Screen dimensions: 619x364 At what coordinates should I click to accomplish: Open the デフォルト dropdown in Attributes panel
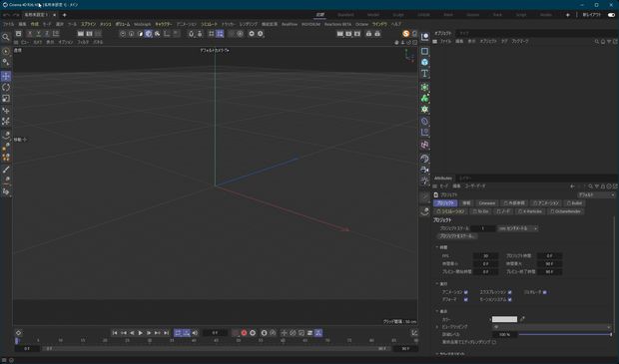[596, 194]
